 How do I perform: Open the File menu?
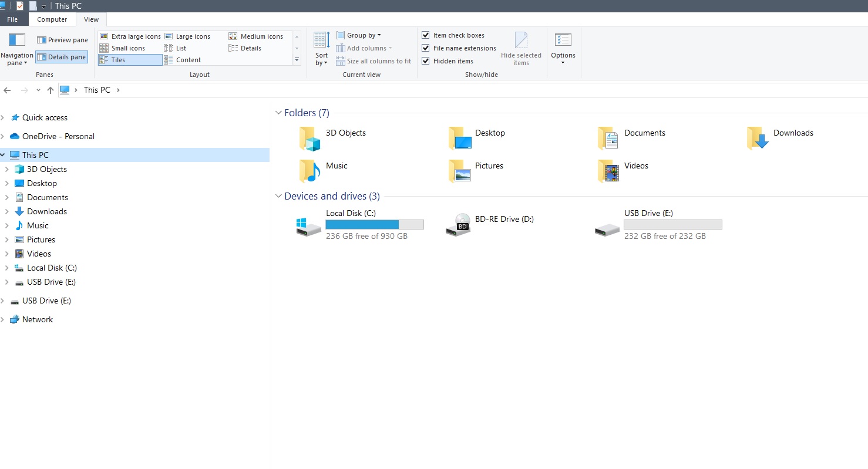pos(13,19)
